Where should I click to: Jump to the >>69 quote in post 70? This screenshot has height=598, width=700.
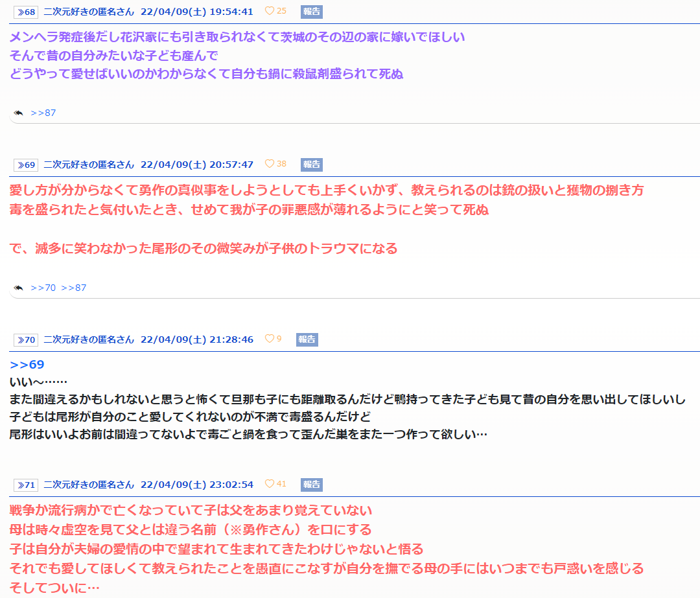tap(27, 365)
